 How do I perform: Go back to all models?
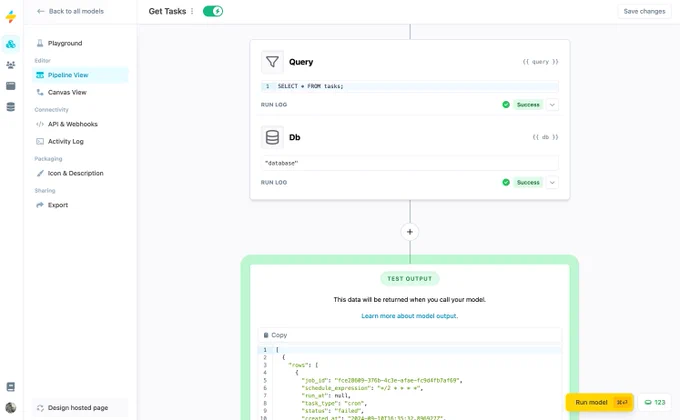click(70, 11)
